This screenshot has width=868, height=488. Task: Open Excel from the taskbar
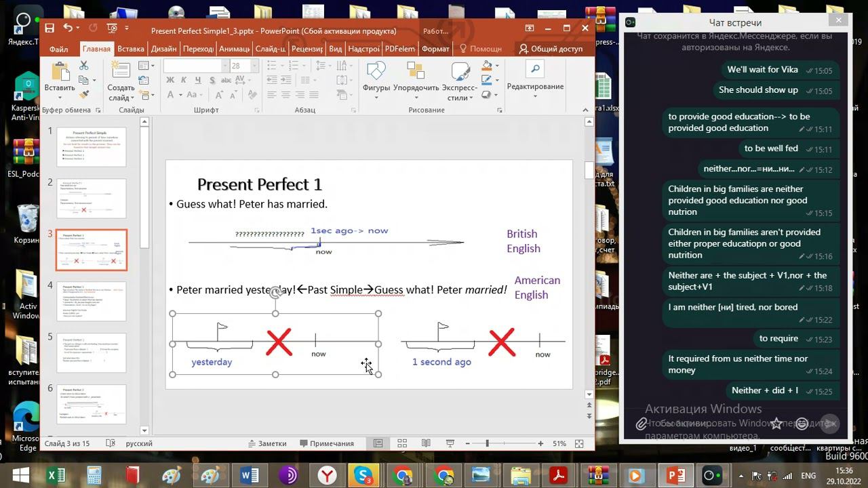56,475
